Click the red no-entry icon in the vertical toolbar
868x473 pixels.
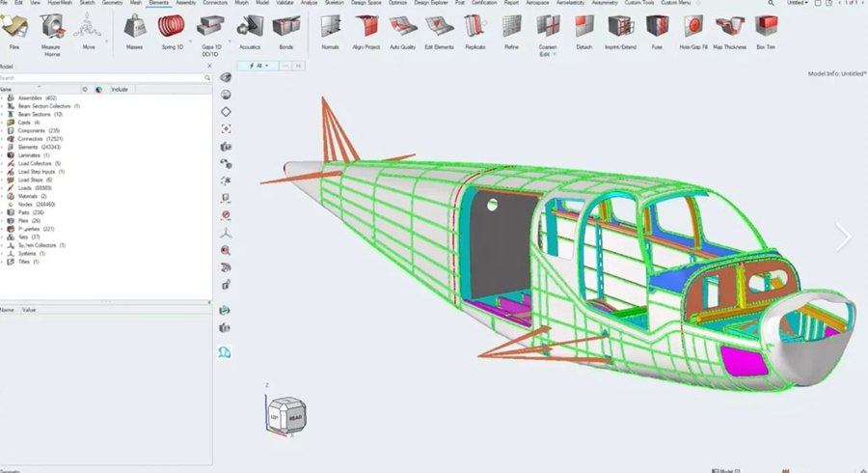[226, 215]
